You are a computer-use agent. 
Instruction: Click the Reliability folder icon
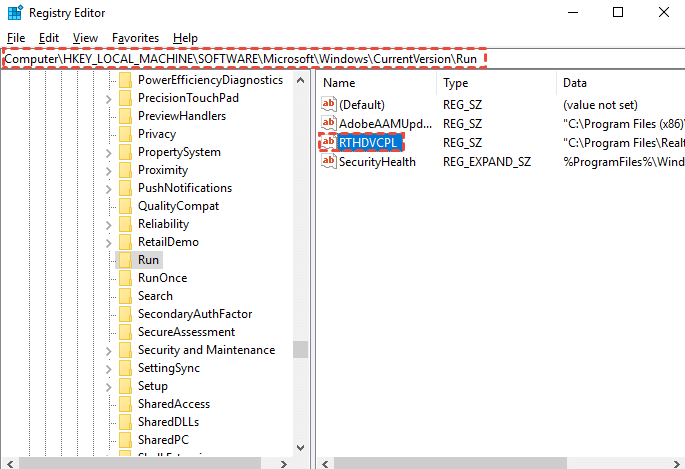tap(125, 224)
